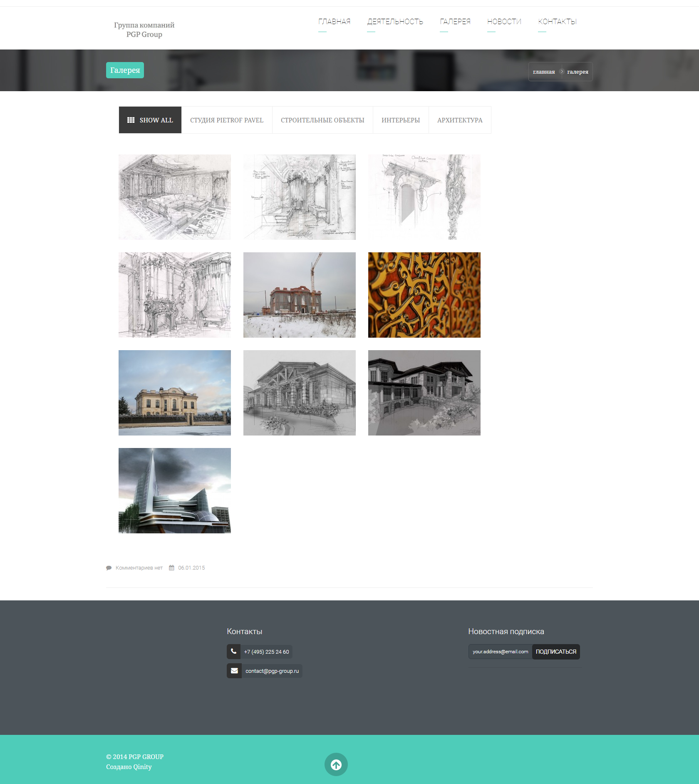The height and width of the screenshot is (784, 699).
Task: Click the ПОДПИСАТЬСЯ subscribe button
Action: tap(556, 652)
